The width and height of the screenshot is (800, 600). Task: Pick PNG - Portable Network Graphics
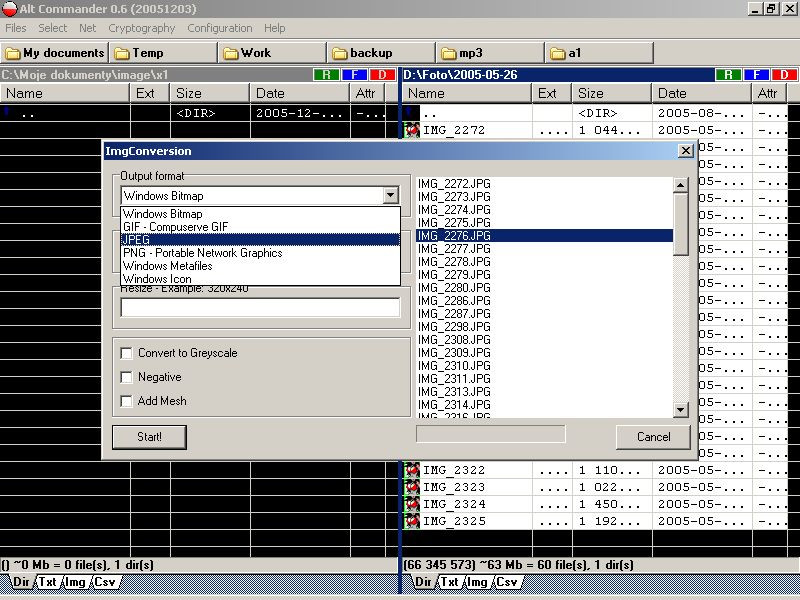(260, 253)
